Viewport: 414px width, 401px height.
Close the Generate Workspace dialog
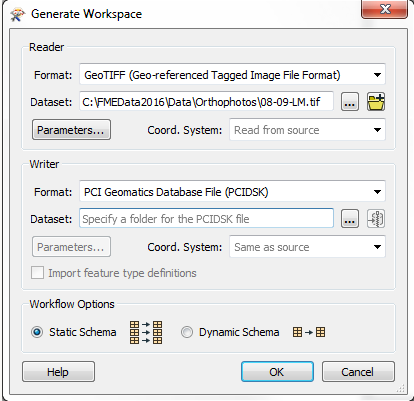(x=384, y=9)
